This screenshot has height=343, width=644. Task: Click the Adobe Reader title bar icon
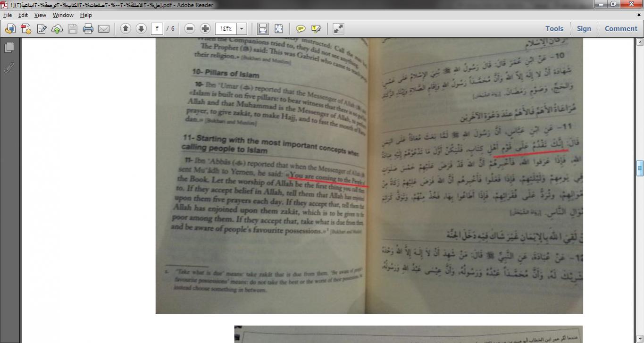(x=4, y=5)
